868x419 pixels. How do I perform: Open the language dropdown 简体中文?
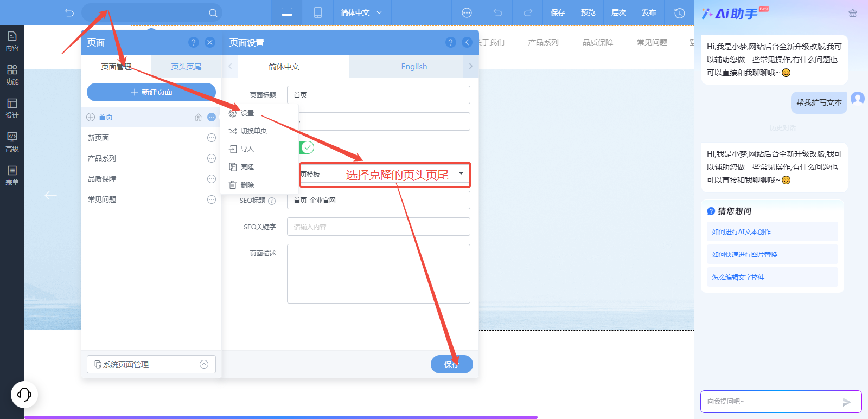(361, 12)
